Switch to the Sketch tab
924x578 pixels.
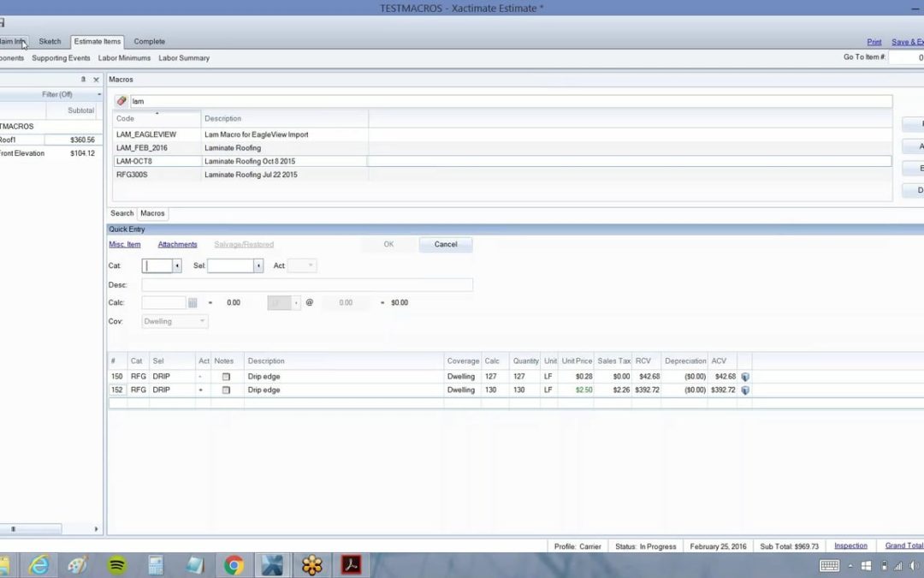coord(50,41)
